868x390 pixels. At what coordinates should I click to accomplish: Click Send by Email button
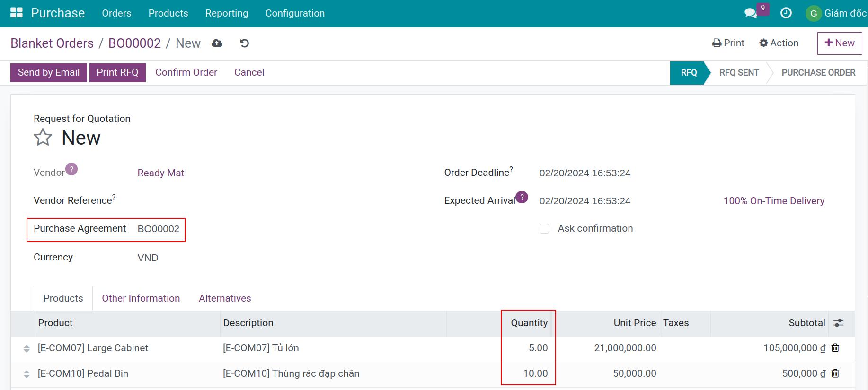(x=49, y=72)
